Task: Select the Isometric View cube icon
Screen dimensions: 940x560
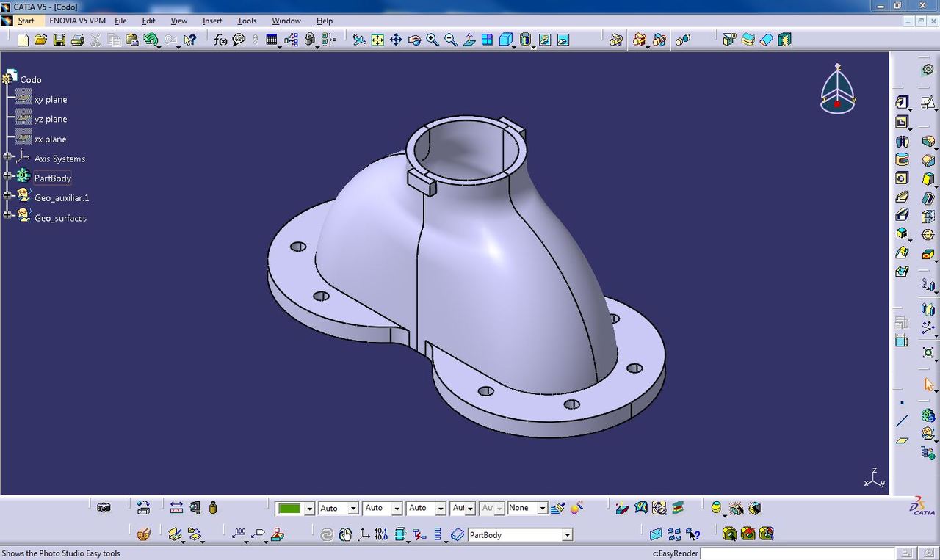Action: click(x=506, y=40)
